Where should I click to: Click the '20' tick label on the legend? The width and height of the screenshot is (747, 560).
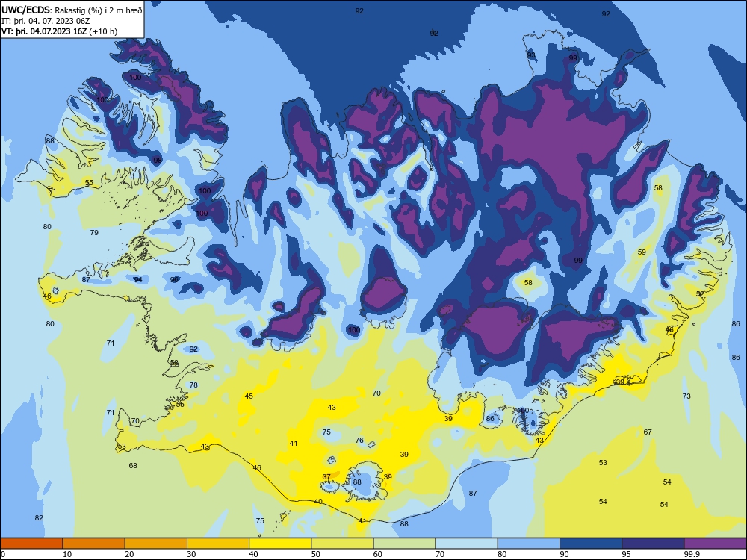pyautogui.click(x=129, y=554)
